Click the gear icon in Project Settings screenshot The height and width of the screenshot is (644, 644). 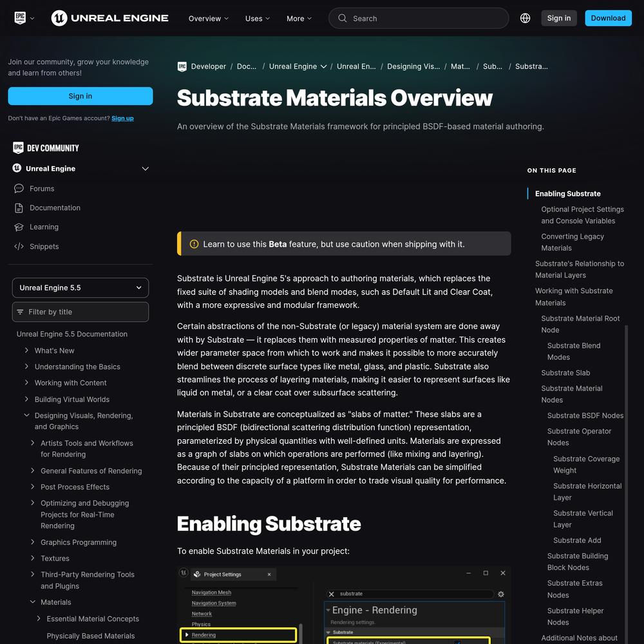(500, 594)
